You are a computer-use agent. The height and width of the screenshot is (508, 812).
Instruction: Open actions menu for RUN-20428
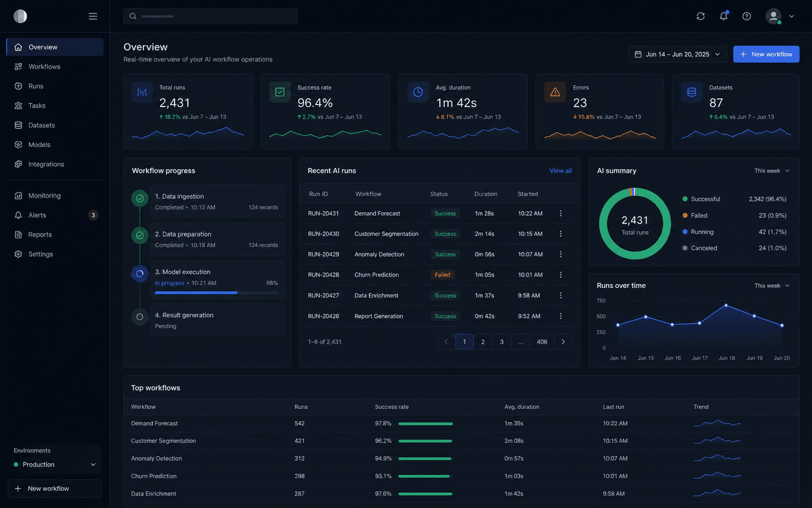(561, 275)
